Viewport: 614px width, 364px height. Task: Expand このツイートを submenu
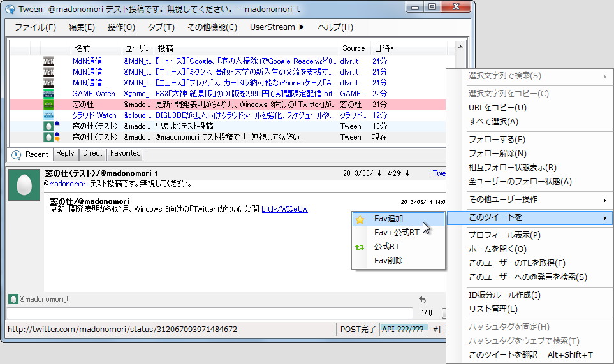click(x=530, y=217)
